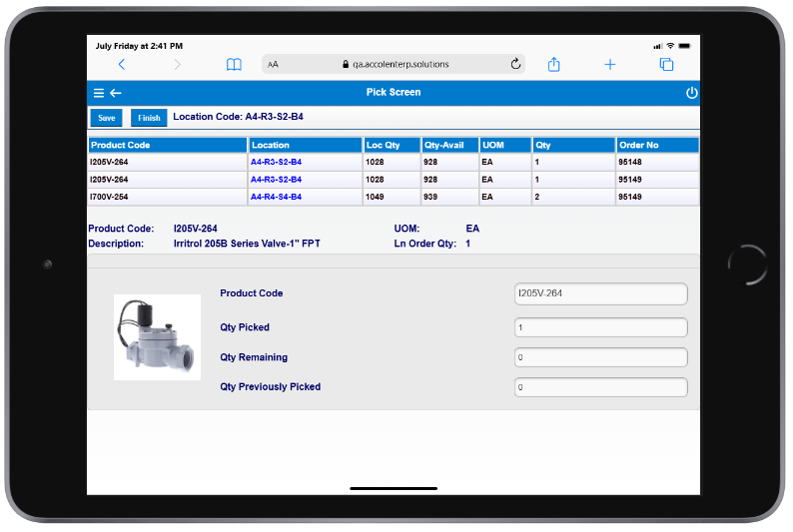793x532 pixels.
Task: Click the valve product image thumbnail
Action: [x=157, y=337]
